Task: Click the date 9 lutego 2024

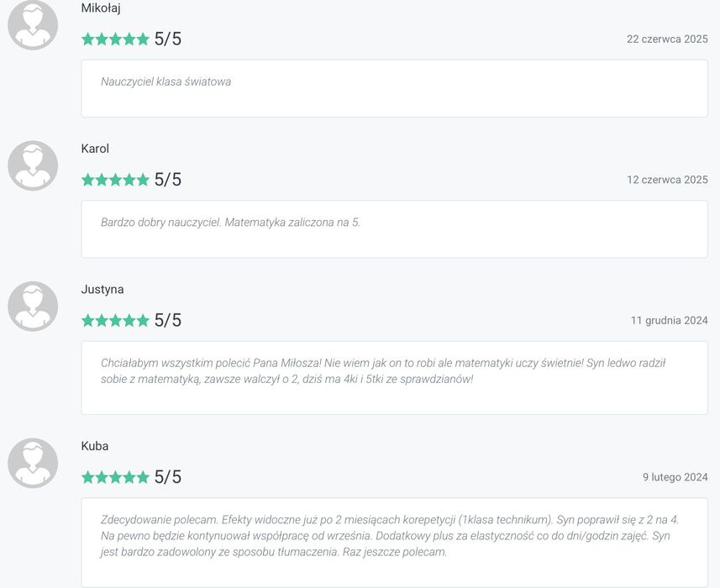Action: tap(675, 477)
